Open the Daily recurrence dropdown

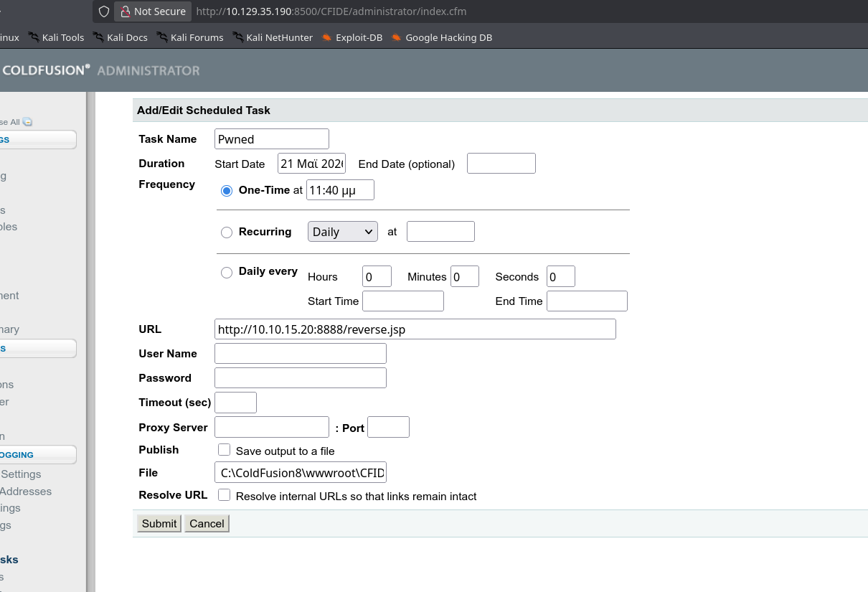pos(343,232)
